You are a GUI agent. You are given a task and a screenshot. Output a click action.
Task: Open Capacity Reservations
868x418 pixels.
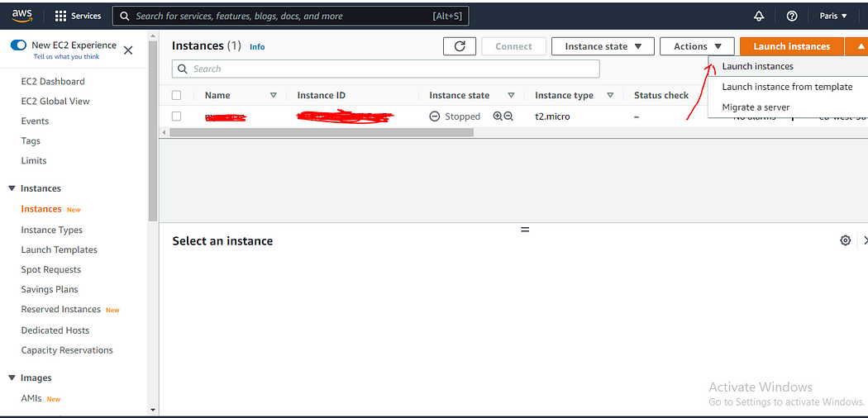[67, 350]
